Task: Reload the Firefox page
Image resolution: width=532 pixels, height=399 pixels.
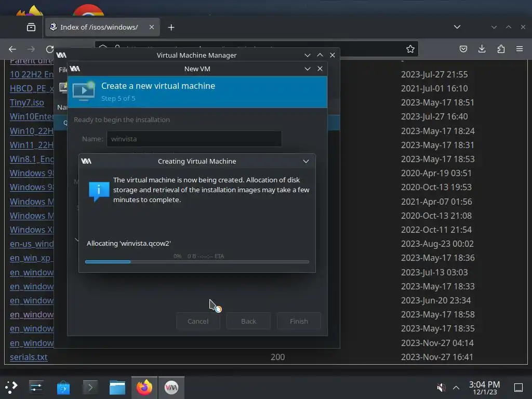Action: point(49,49)
